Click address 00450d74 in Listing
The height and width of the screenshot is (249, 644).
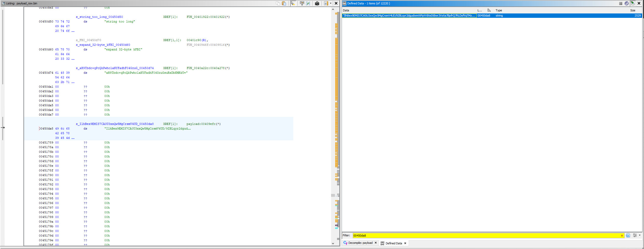click(x=46, y=73)
